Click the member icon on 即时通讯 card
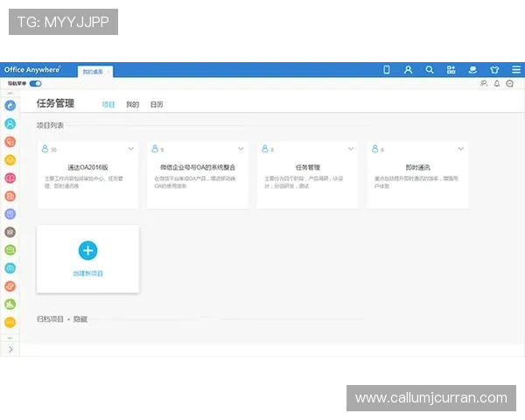The image size is (525, 420). pos(375,149)
